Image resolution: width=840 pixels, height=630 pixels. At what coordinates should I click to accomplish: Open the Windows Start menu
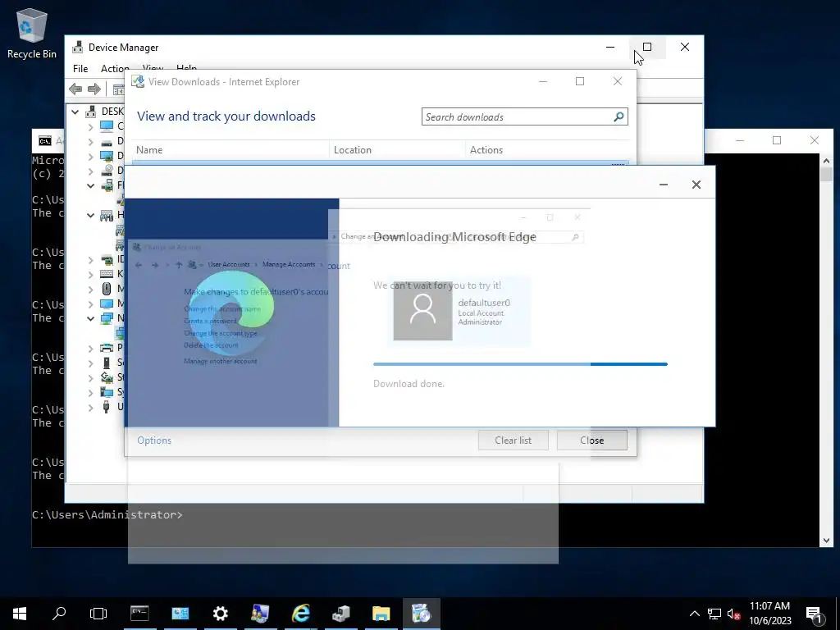[20, 614]
